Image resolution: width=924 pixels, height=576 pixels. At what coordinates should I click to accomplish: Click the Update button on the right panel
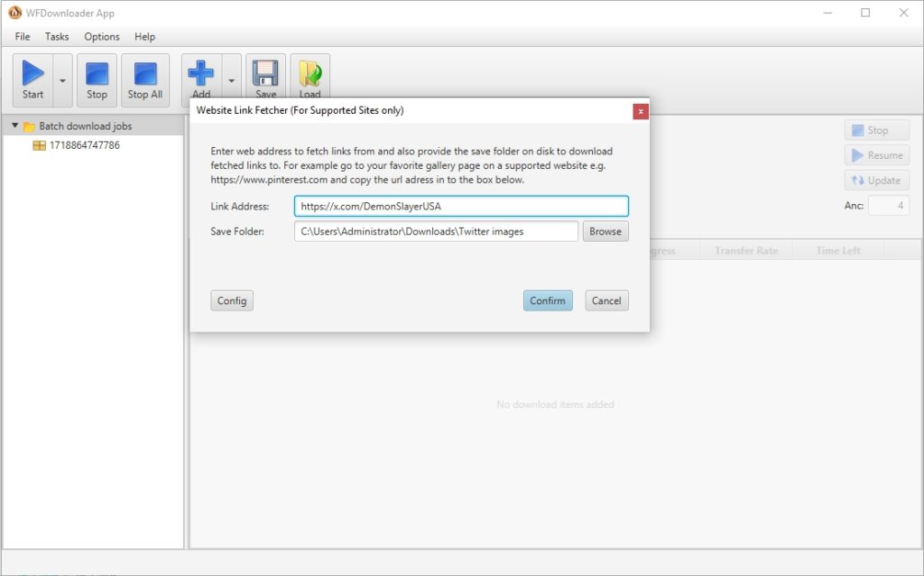876,180
